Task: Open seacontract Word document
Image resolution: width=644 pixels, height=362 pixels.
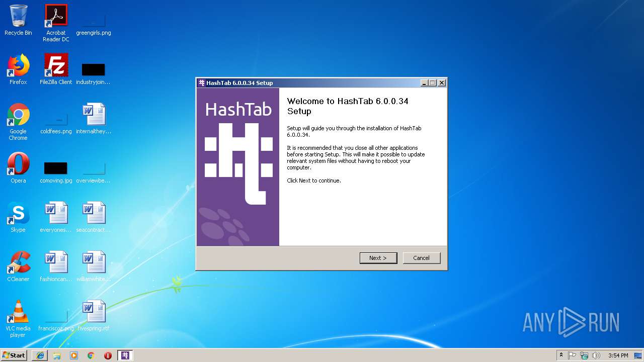Action: 94,217
